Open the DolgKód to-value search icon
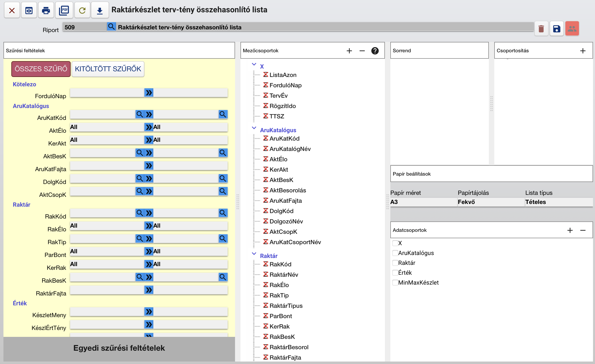595x364 pixels. [x=223, y=178]
